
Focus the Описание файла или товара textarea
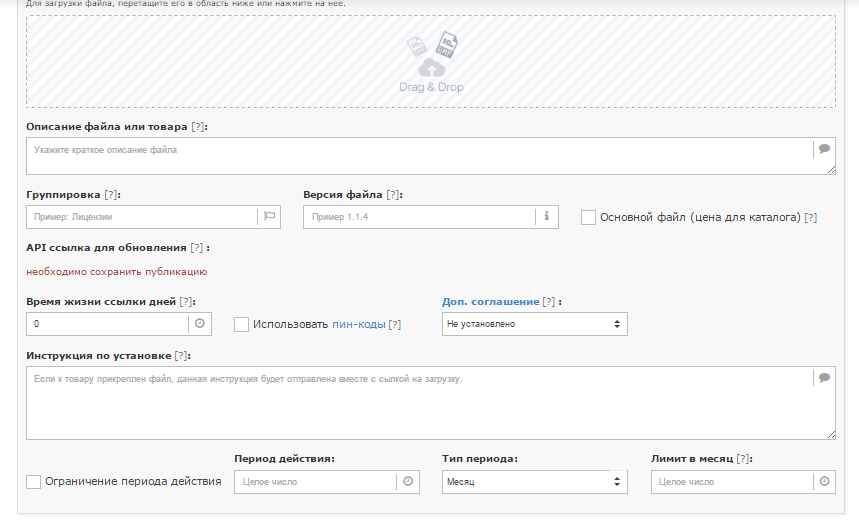419,156
